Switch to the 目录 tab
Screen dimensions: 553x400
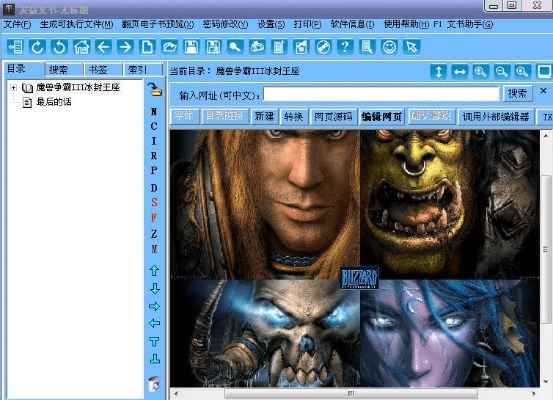(24, 69)
